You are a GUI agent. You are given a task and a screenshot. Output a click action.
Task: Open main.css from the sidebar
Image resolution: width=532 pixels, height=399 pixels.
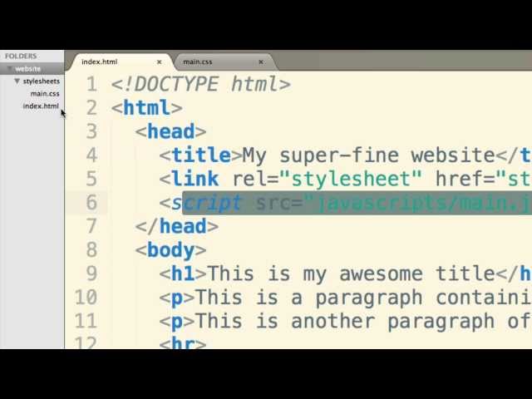coord(45,94)
